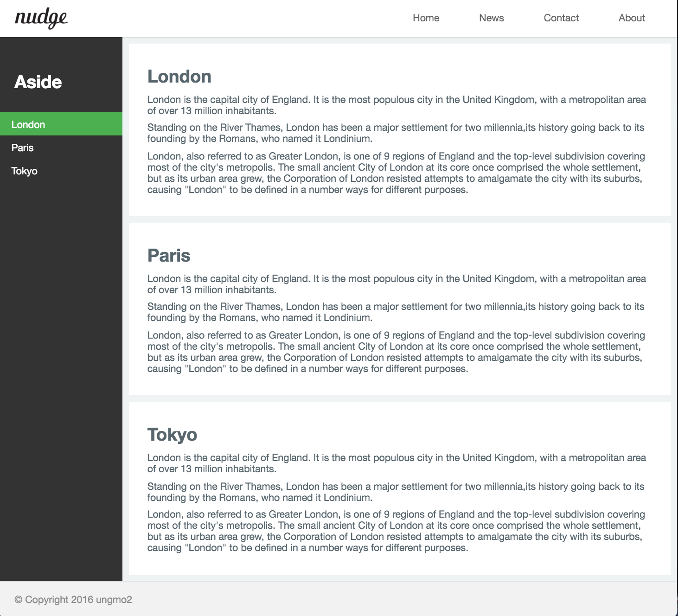Go to the News page

[x=491, y=18]
